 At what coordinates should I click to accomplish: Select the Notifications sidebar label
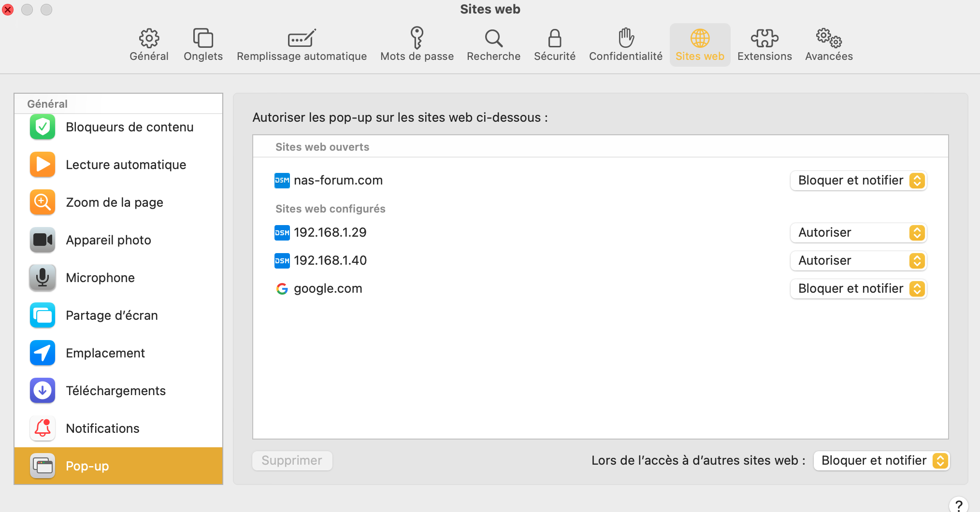click(x=102, y=428)
